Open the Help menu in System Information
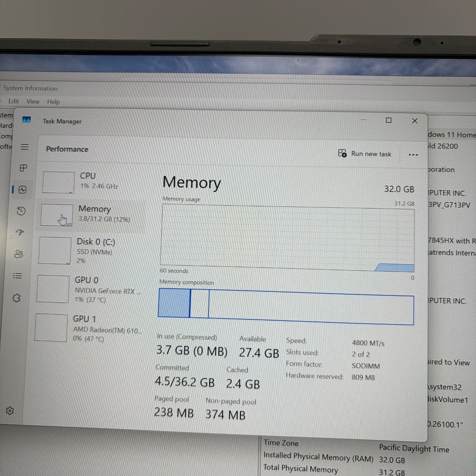The height and width of the screenshot is (476, 476). coord(53,102)
